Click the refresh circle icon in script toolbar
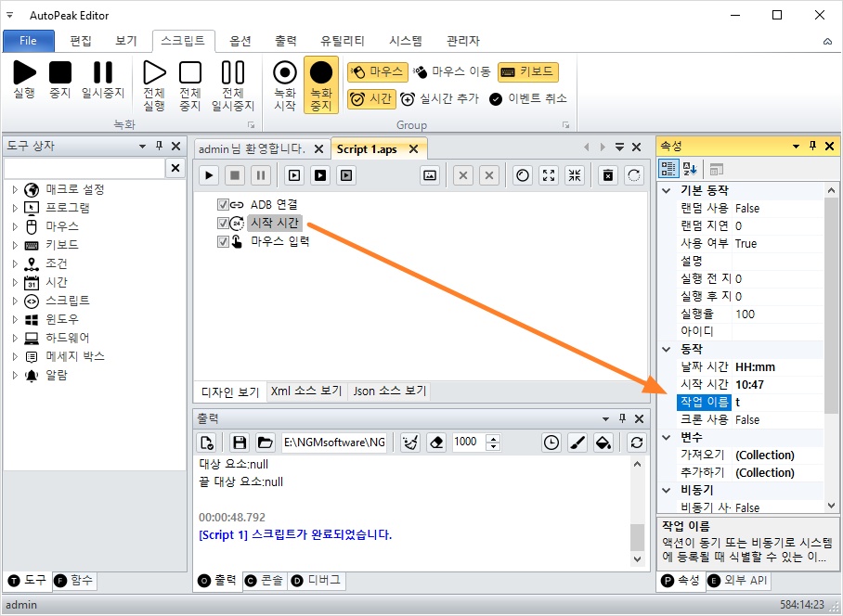This screenshot has width=843, height=616. coord(634,175)
